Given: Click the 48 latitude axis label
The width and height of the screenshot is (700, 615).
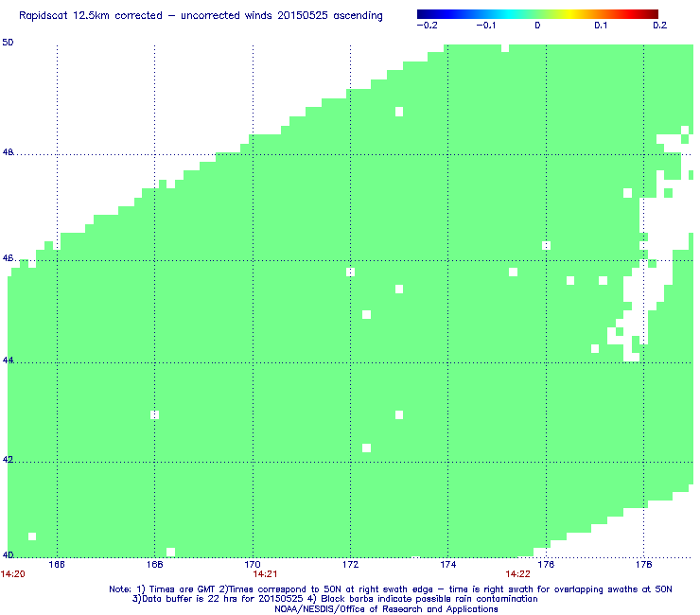Looking at the screenshot, I should [8, 152].
